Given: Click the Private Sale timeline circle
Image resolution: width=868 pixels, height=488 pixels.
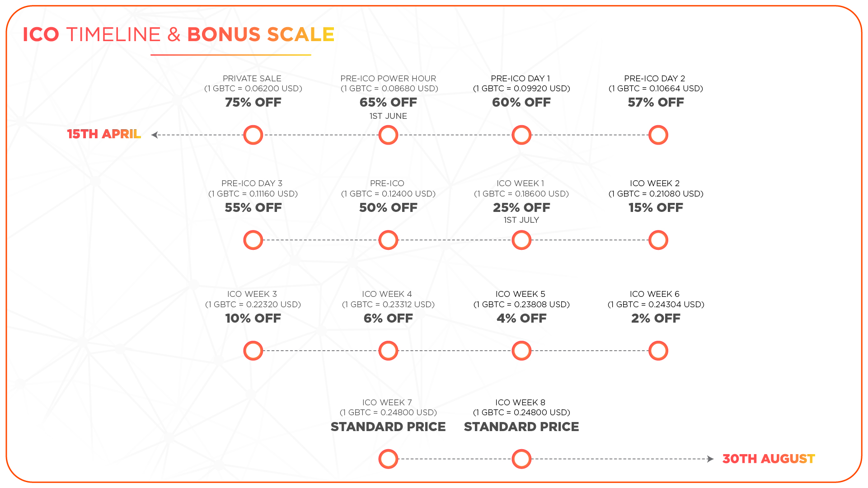Looking at the screenshot, I should (x=253, y=135).
